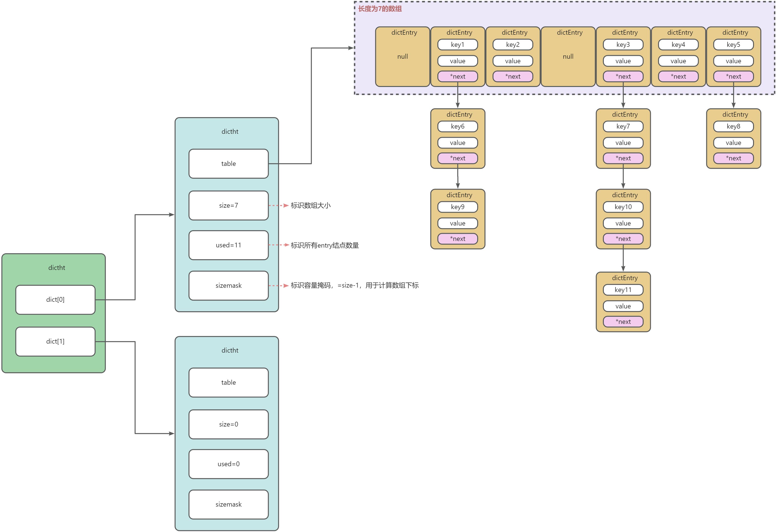Click the size=0 box

click(x=228, y=424)
